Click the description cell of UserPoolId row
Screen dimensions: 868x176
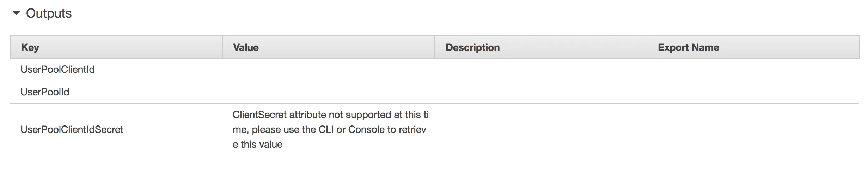pos(541,92)
